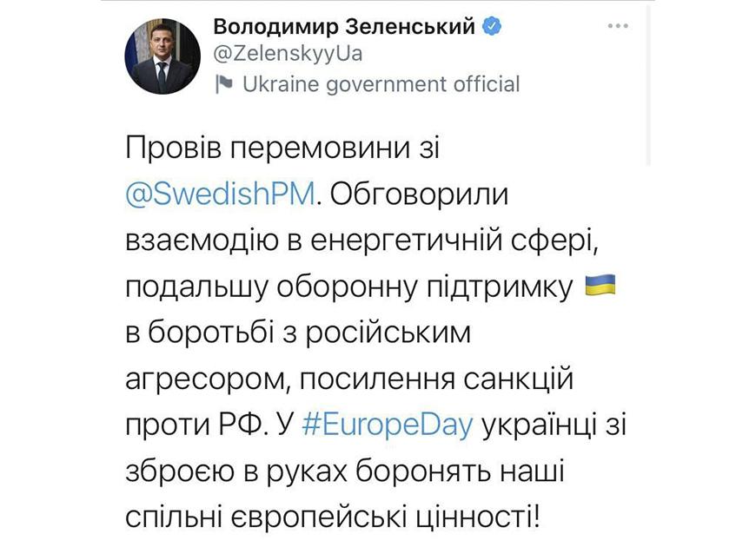Open the Володимир Зеленський display name
Image resolution: width=756 pixels, height=547 pixels.
tap(344, 27)
